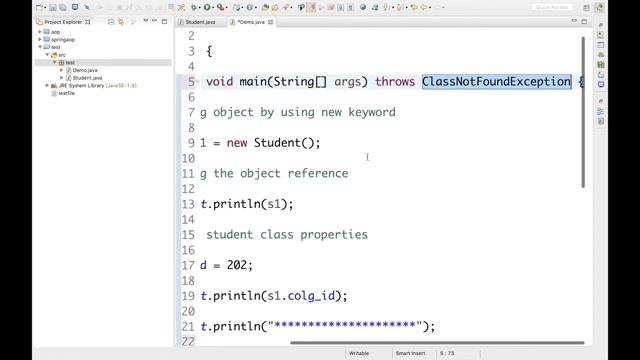Click the Save icon in toolbar
This screenshot has width=640, height=360.
coord(53,7)
